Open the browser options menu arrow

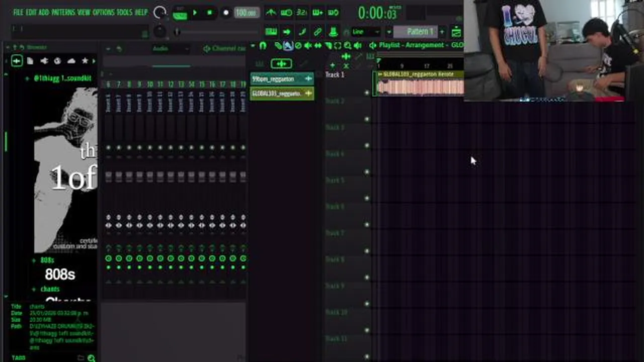click(8, 47)
